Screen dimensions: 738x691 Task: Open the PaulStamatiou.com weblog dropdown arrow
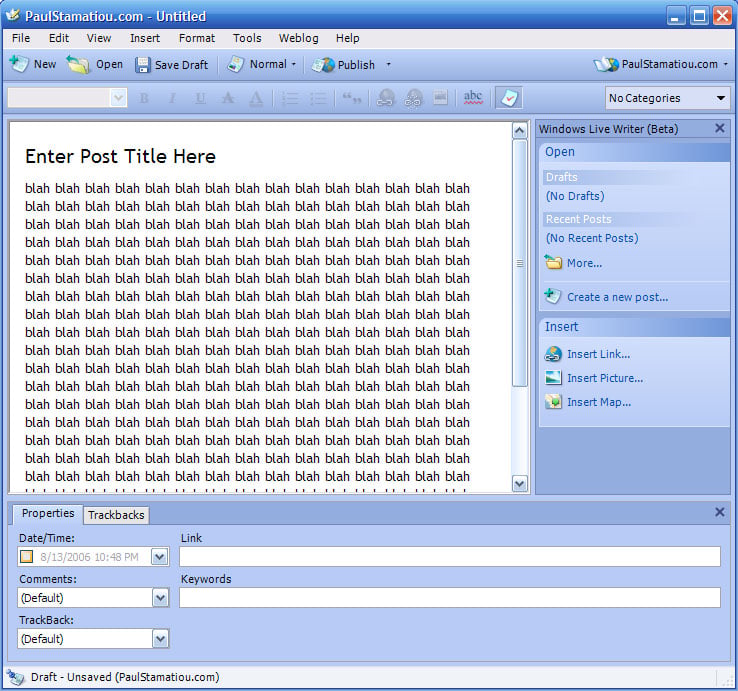click(725, 64)
